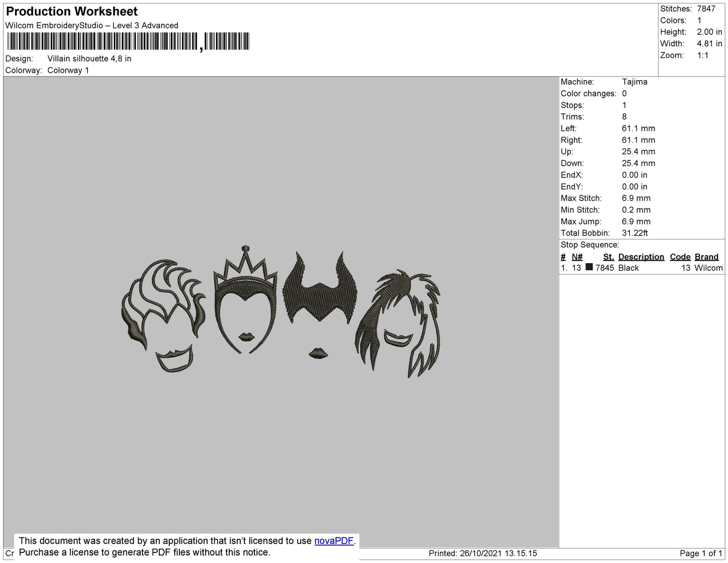Select the Min Stitch value '0.2 mm'
Viewport: 728px width, 563px height.
[x=636, y=210]
